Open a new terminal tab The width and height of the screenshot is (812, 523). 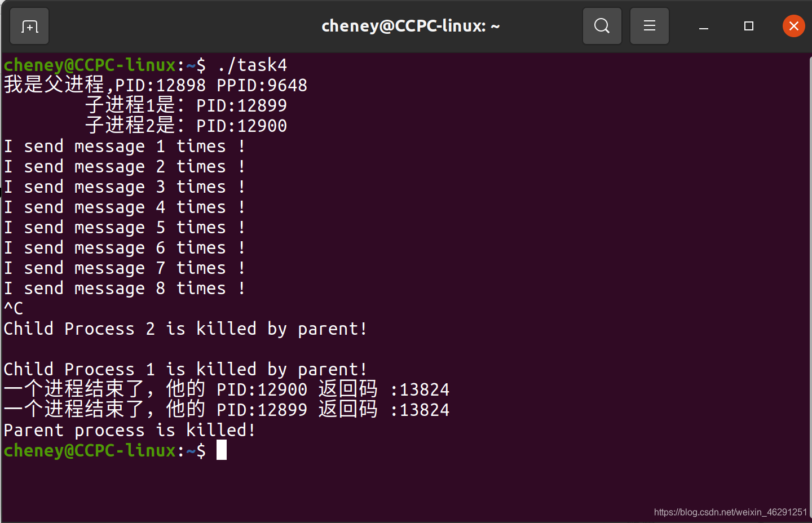click(29, 26)
